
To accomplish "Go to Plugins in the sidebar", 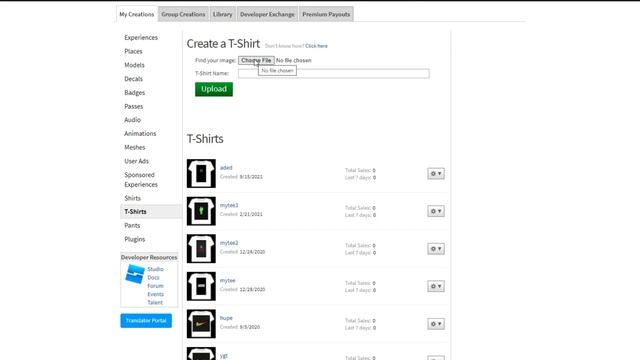I will 135,239.
